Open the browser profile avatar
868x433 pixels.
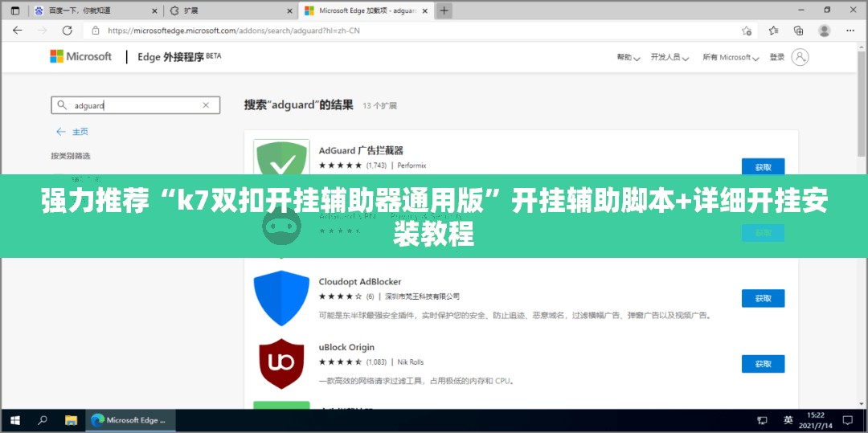tap(825, 31)
